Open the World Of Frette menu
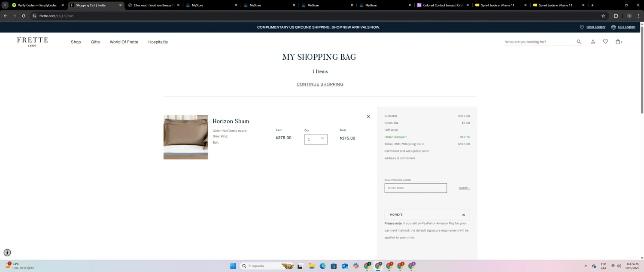 tap(124, 42)
